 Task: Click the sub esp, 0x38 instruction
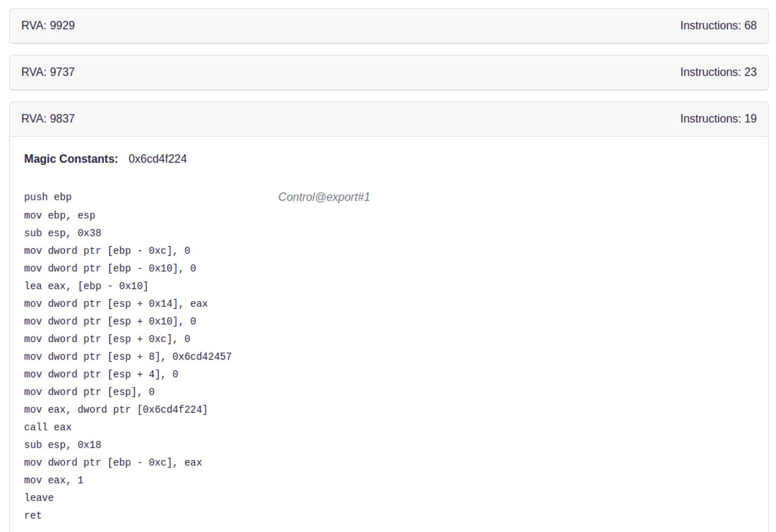[63, 233]
